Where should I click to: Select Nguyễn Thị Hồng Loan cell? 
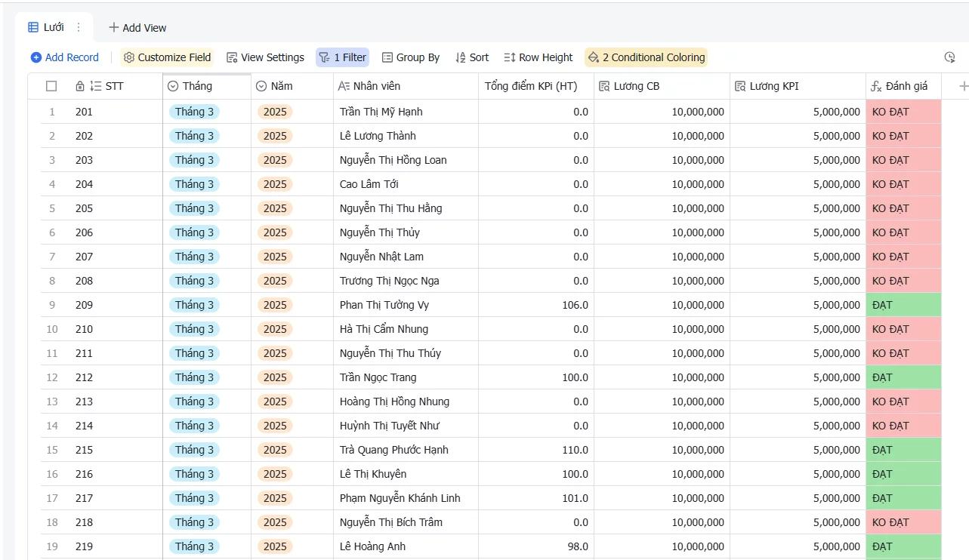click(x=406, y=160)
